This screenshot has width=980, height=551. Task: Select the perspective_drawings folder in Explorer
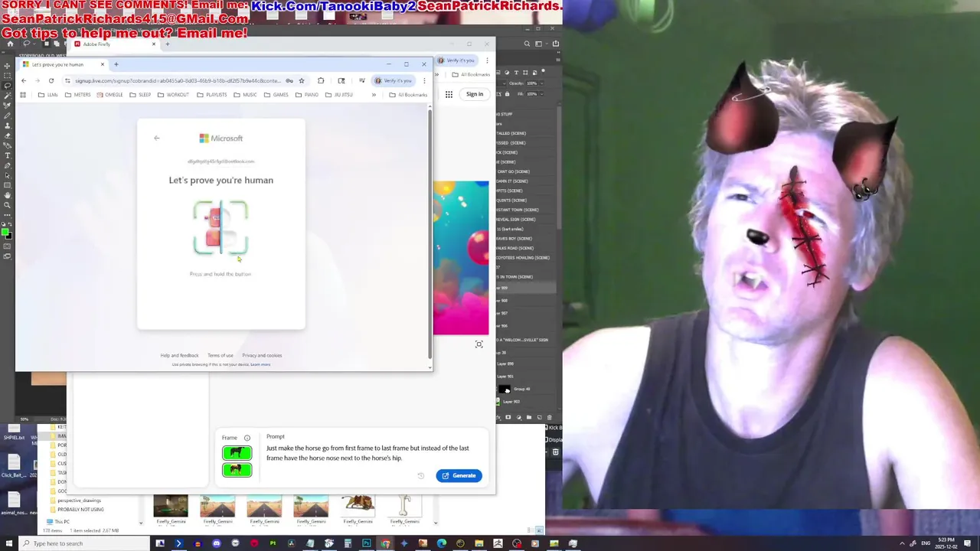tap(76, 500)
